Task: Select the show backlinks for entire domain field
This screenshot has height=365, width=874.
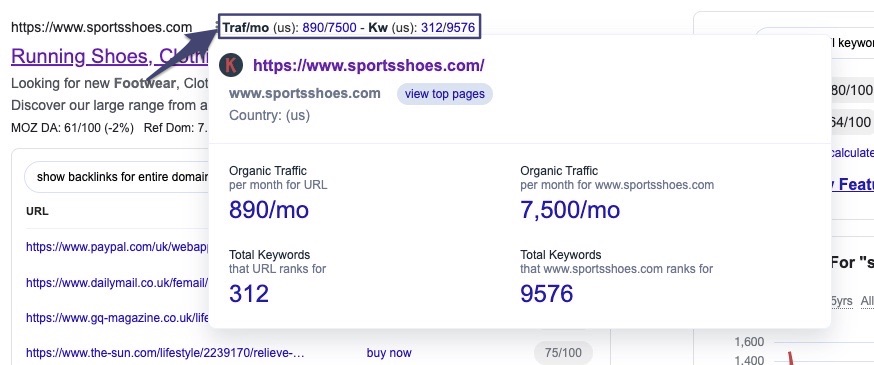Action: click(117, 177)
